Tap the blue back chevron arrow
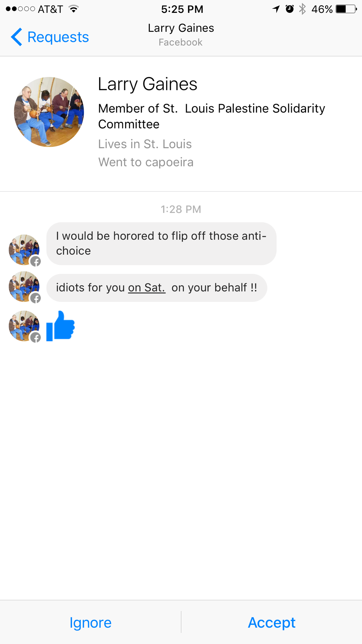 point(17,37)
